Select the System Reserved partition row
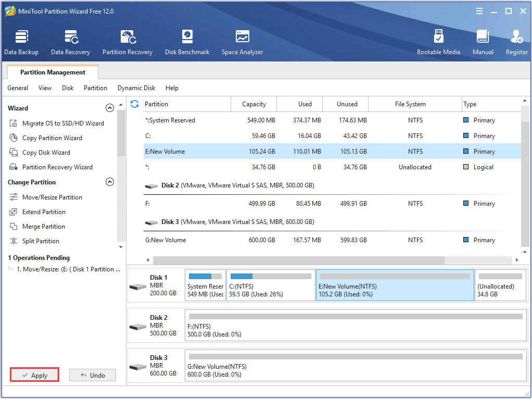The image size is (532, 399). [x=332, y=120]
